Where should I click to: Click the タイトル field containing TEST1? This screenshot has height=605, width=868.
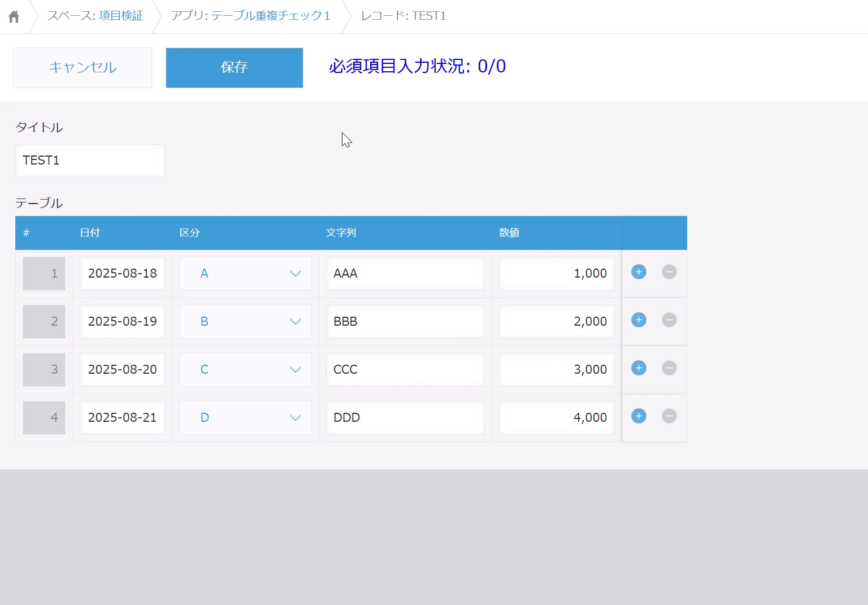point(90,161)
